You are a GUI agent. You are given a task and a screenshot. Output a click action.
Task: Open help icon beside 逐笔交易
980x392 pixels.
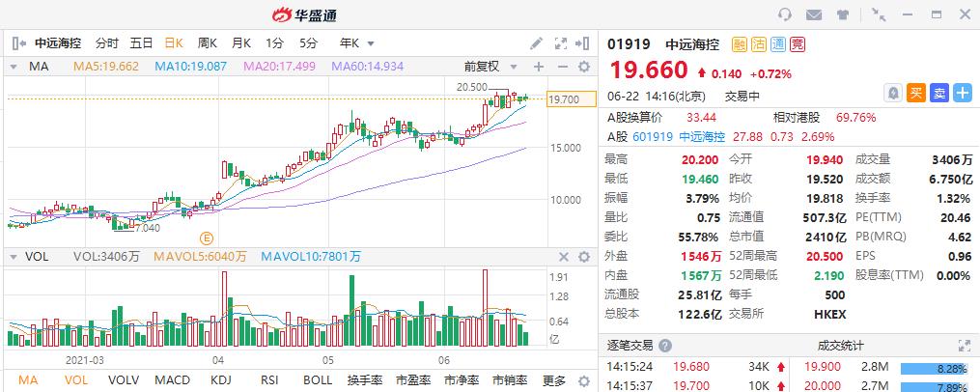pos(665,346)
